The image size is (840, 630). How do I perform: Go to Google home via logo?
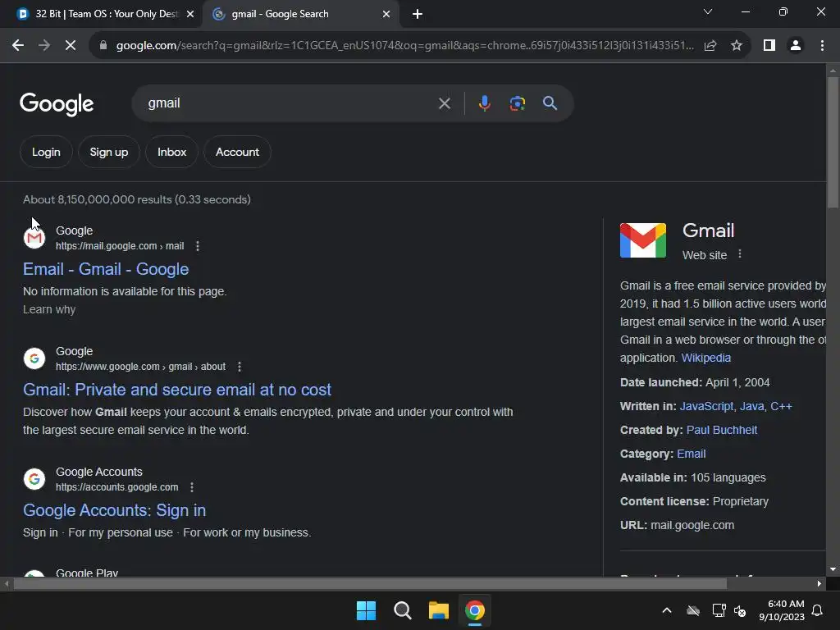(57, 104)
